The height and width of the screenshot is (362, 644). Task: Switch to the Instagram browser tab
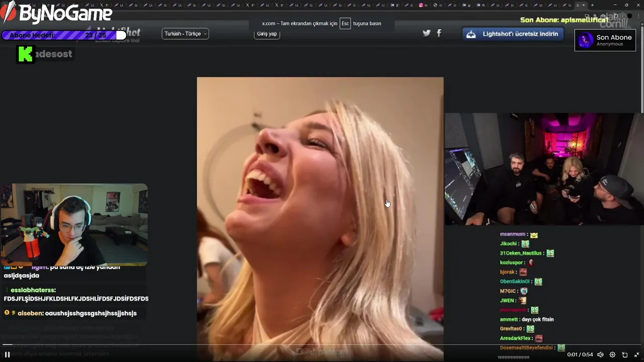coord(424,5)
